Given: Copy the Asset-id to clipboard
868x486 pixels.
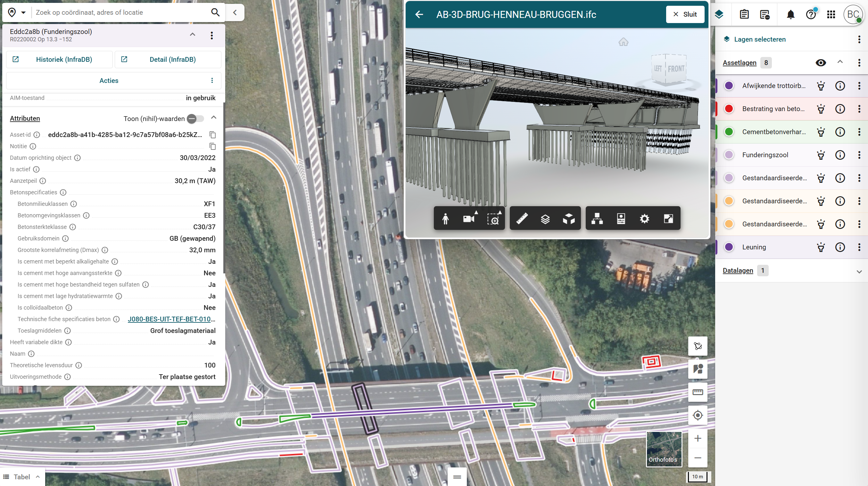Looking at the screenshot, I should pos(213,135).
